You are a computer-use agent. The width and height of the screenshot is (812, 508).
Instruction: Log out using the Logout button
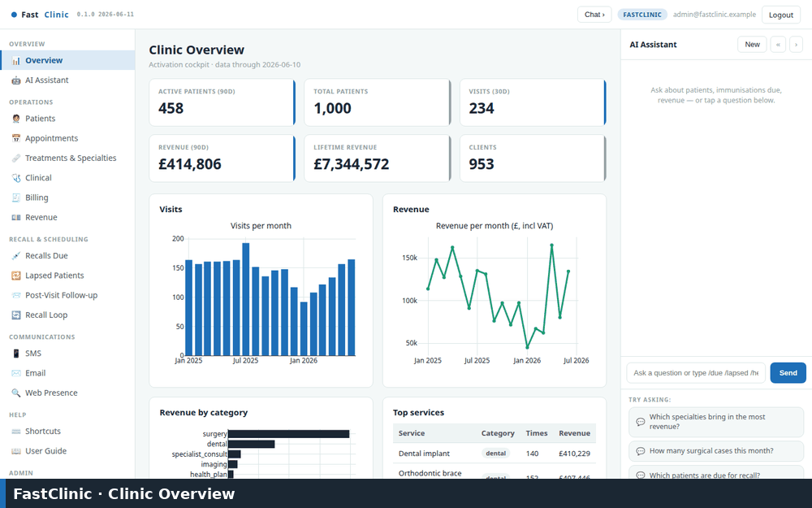780,15
